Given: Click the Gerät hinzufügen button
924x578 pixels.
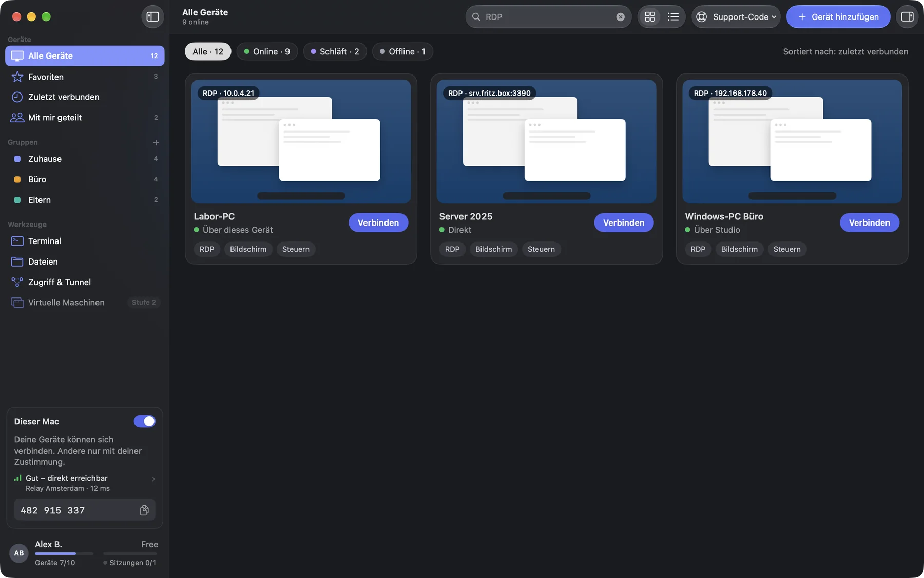Looking at the screenshot, I should pyautogui.click(x=838, y=17).
